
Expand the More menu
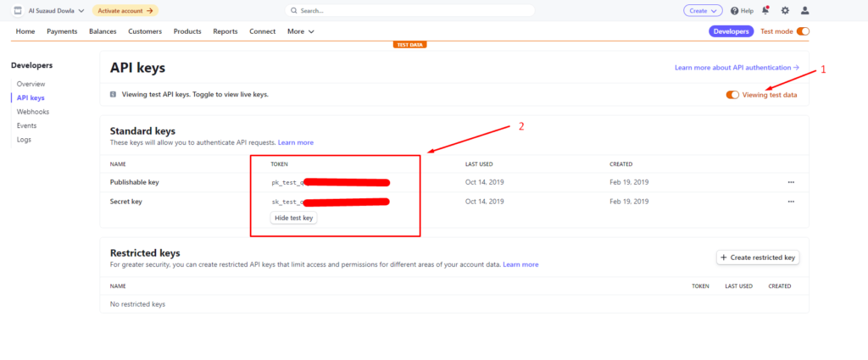[301, 31]
